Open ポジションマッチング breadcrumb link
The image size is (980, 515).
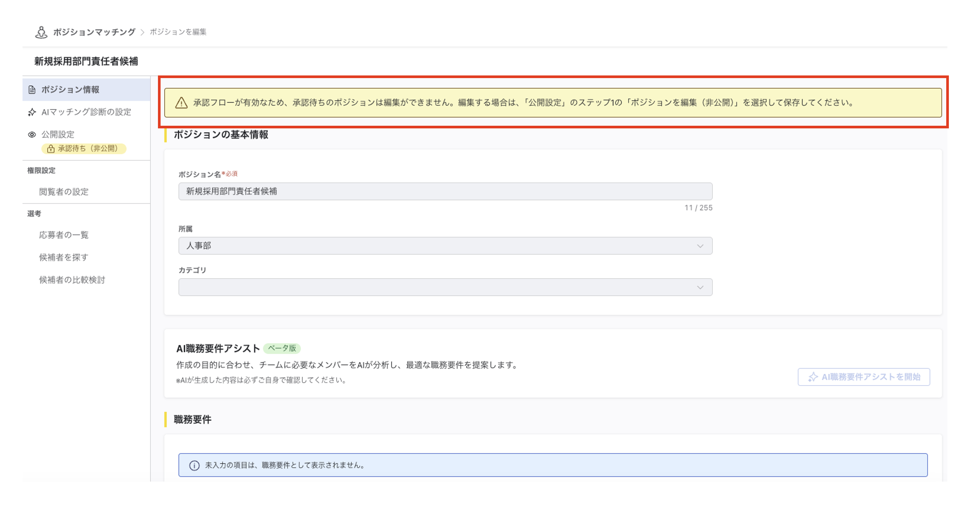(x=94, y=32)
